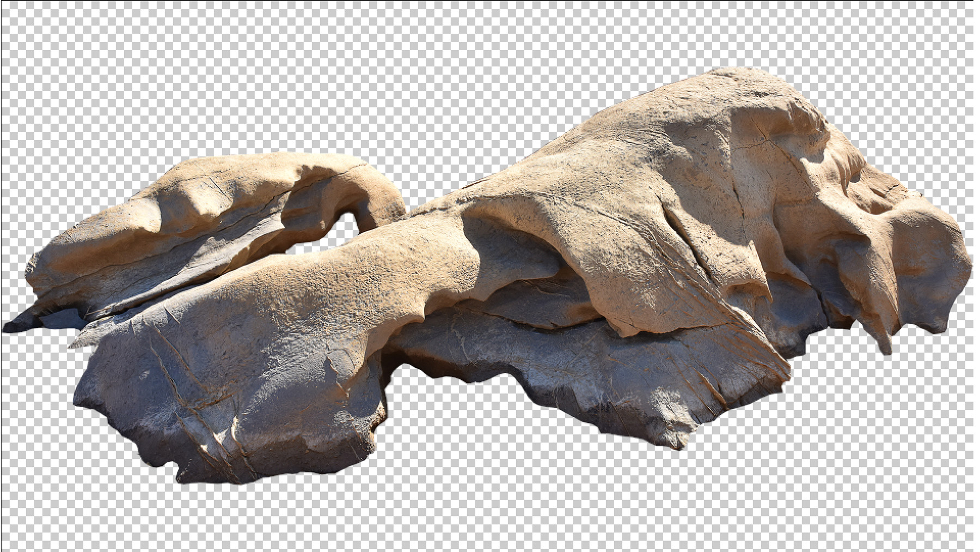Click the dark canvas border at the top edge

(x=490, y=2)
